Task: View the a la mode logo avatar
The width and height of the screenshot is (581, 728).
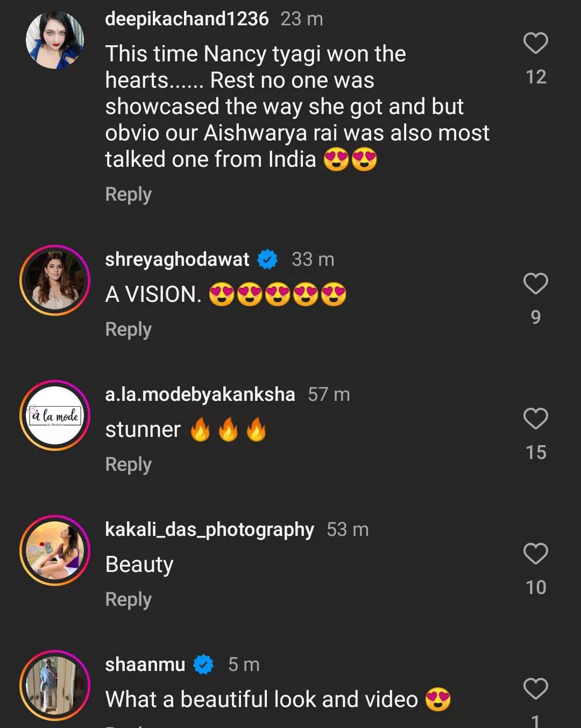Action: pos(55,415)
